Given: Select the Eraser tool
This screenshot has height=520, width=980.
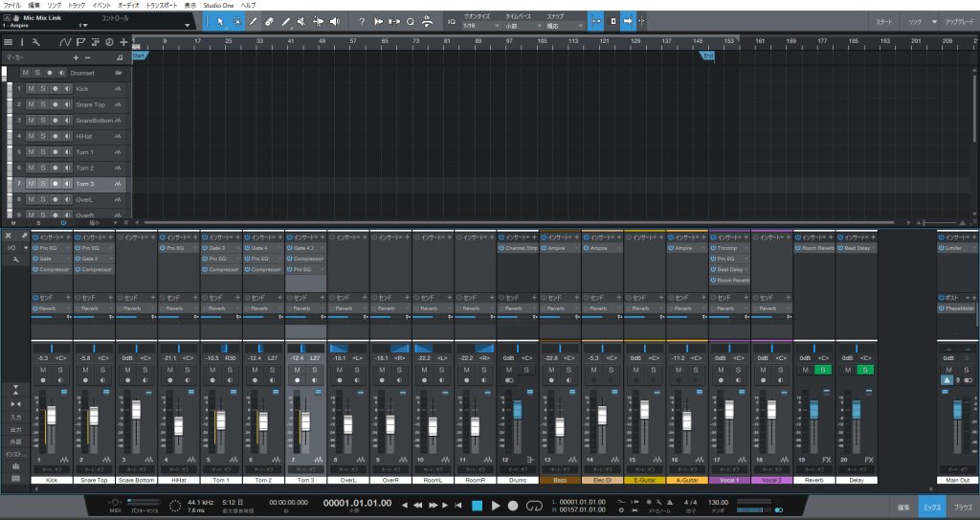Looking at the screenshot, I should (269, 21).
